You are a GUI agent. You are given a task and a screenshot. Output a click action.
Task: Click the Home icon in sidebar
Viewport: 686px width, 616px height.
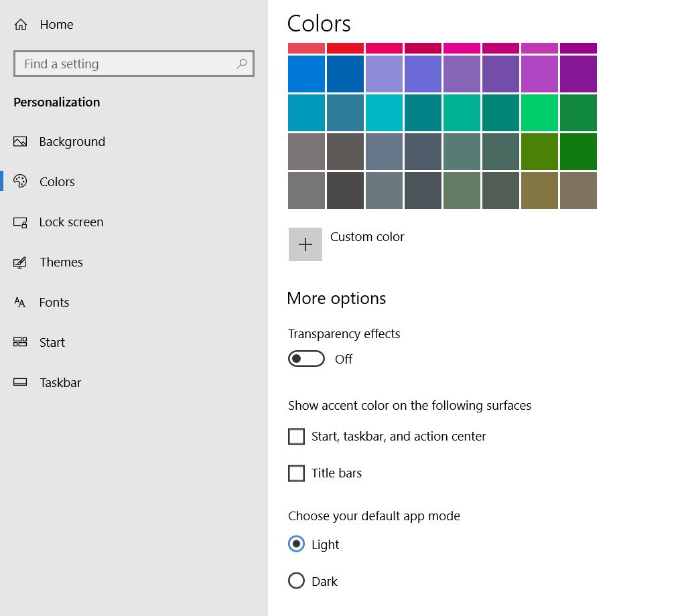pyautogui.click(x=21, y=25)
